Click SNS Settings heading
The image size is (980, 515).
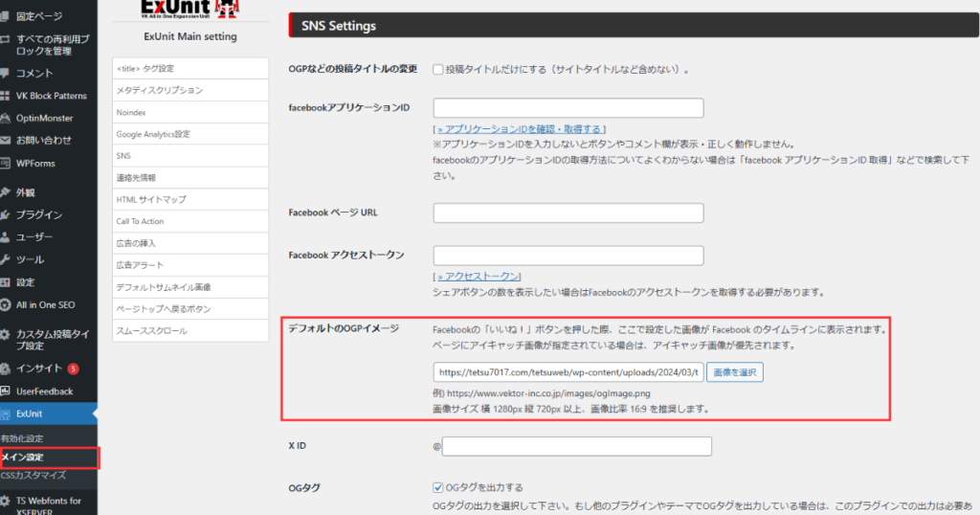[x=339, y=26]
